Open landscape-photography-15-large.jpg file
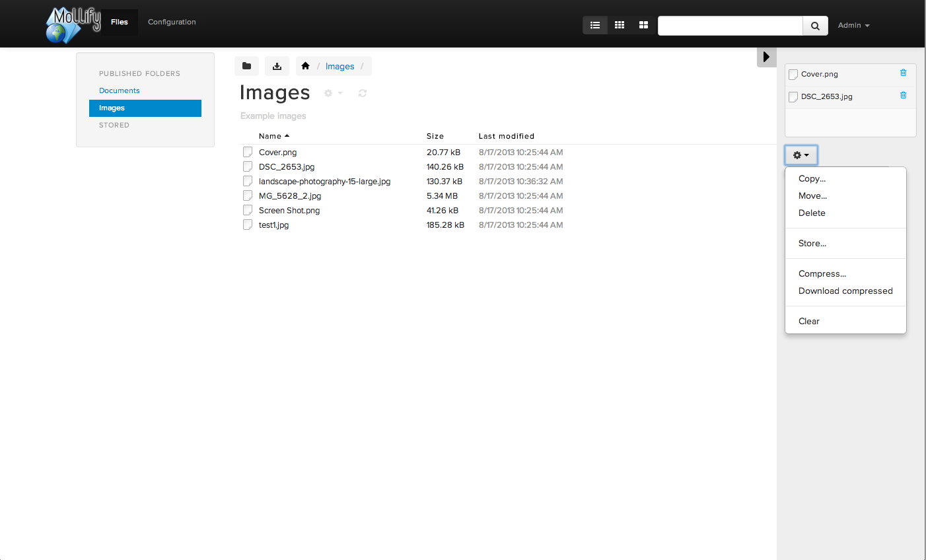This screenshot has width=926, height=560. (324, 181)
